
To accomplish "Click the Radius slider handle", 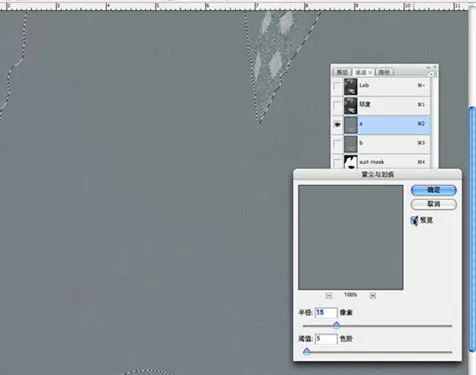I will pos(336,325).
